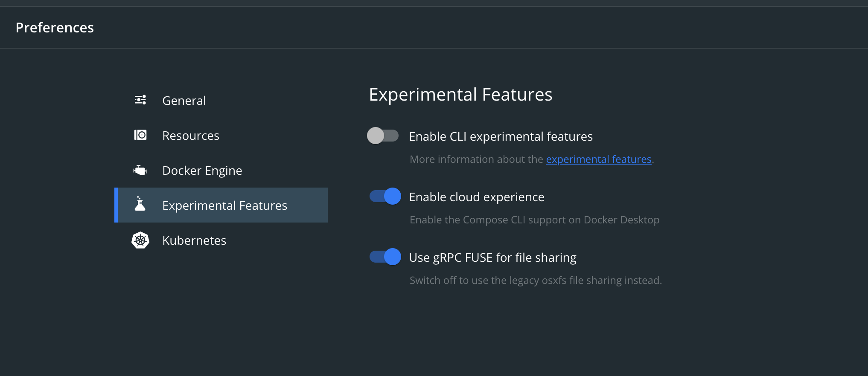This screenshot has height=376, width=868.
Task: Click the General sliders icon
Action: coord(140,100)
